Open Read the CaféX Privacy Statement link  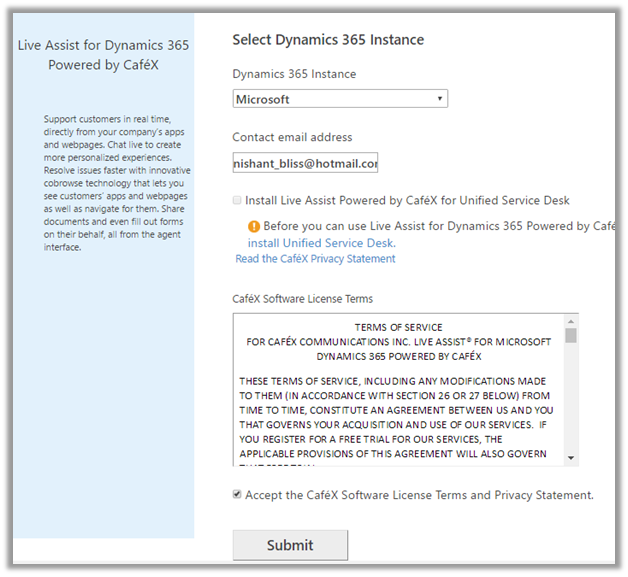(315, 259)
